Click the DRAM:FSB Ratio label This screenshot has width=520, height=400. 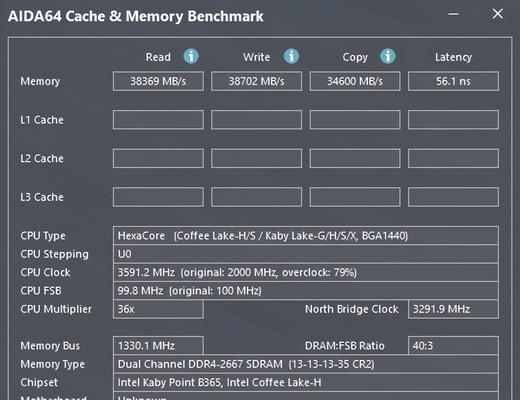pos(345,346)
